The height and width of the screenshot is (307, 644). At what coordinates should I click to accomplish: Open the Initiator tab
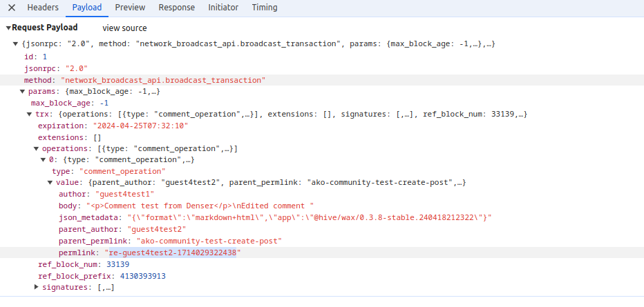[223, 8]
